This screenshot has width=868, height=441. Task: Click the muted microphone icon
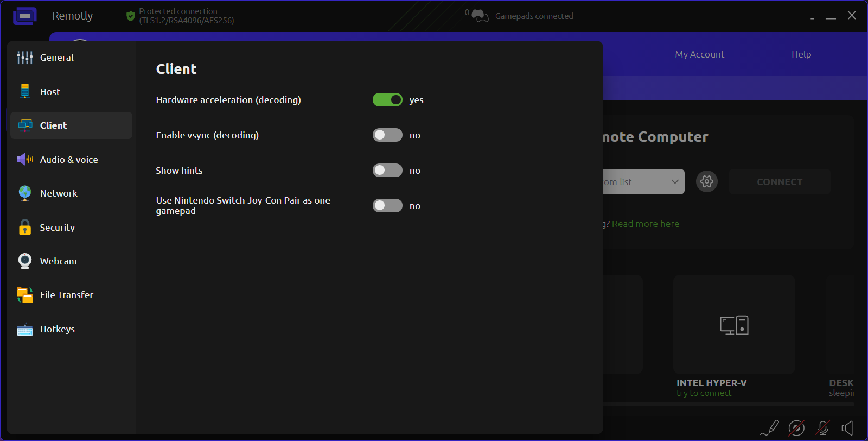(822, 428)
